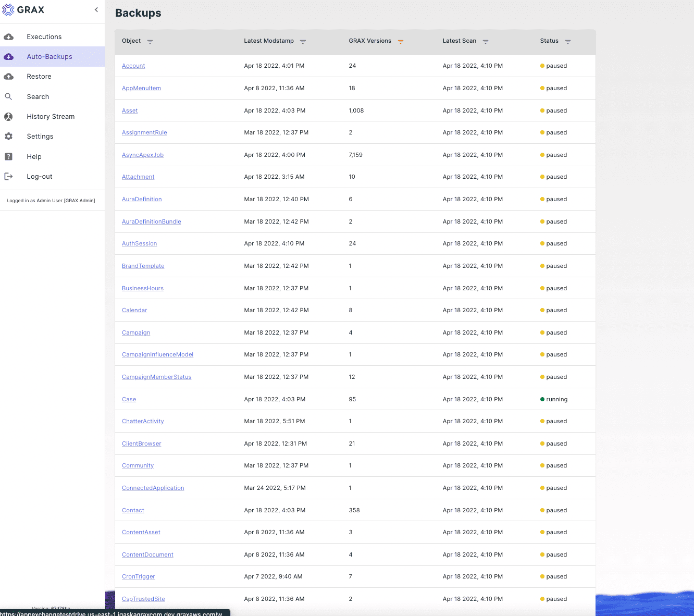Click the 95 versions value for Case
Image resolution: width=694 pixels, height=616 pixels.
[352, 400]
